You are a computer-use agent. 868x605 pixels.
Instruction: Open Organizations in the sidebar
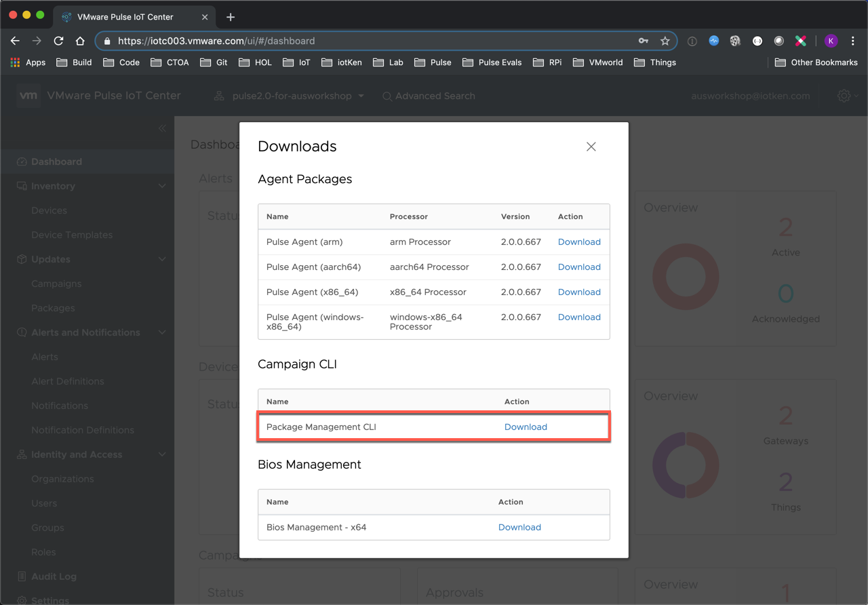62,479
